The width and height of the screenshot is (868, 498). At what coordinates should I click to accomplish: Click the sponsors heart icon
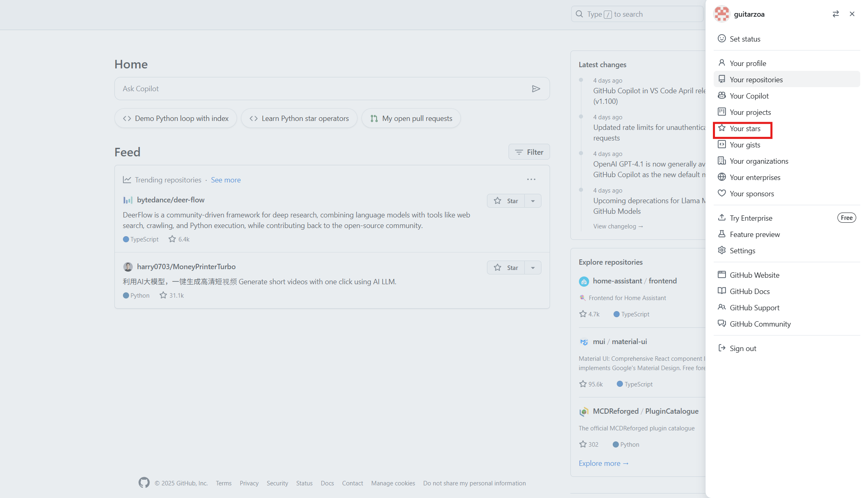click(721, 193)
